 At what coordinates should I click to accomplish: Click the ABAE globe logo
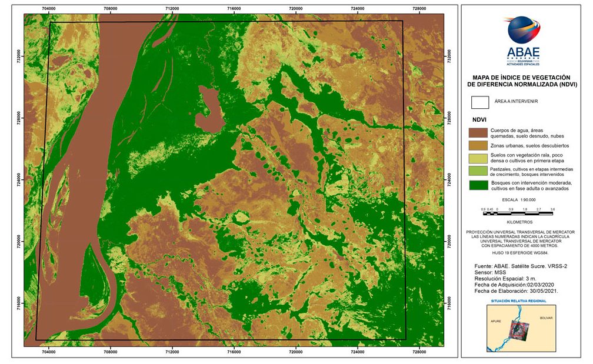pyautogui.click(x=521, y=32)
